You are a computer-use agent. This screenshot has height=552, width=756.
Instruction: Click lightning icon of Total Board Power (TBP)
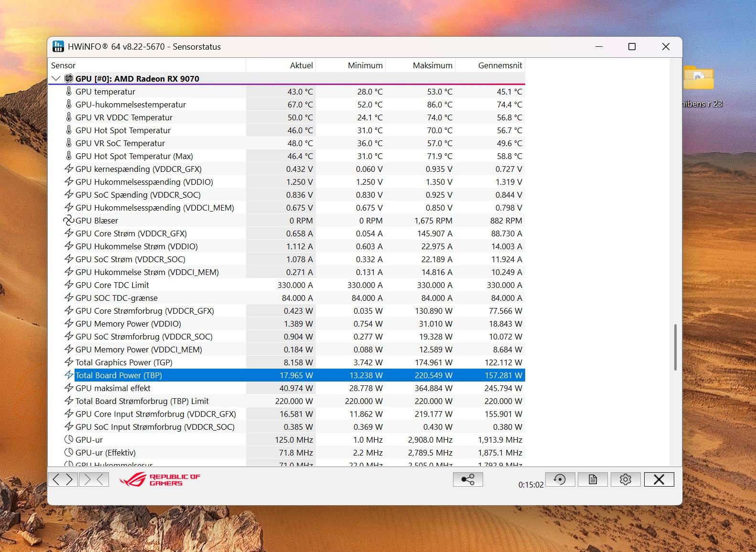pyautogui.click(x=69, y=375)
